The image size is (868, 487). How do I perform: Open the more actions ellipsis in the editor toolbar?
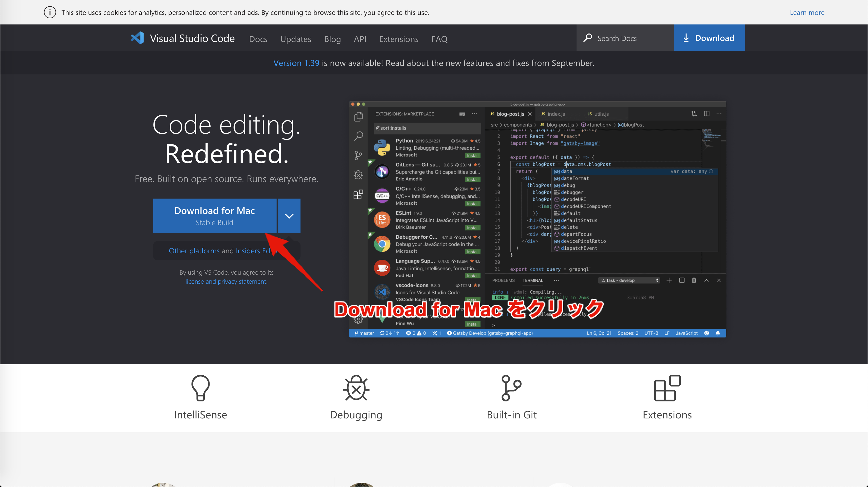tap(719, 114)
